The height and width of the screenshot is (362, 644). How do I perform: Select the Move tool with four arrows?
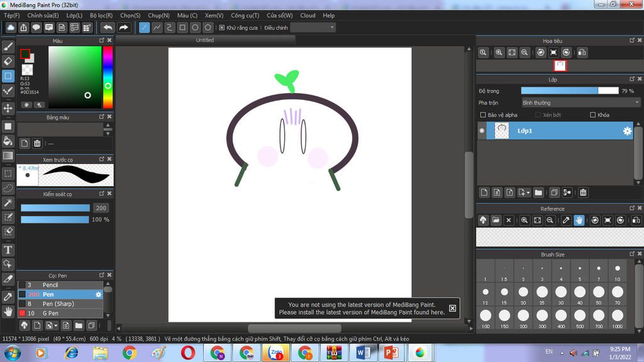pos(8,108)
